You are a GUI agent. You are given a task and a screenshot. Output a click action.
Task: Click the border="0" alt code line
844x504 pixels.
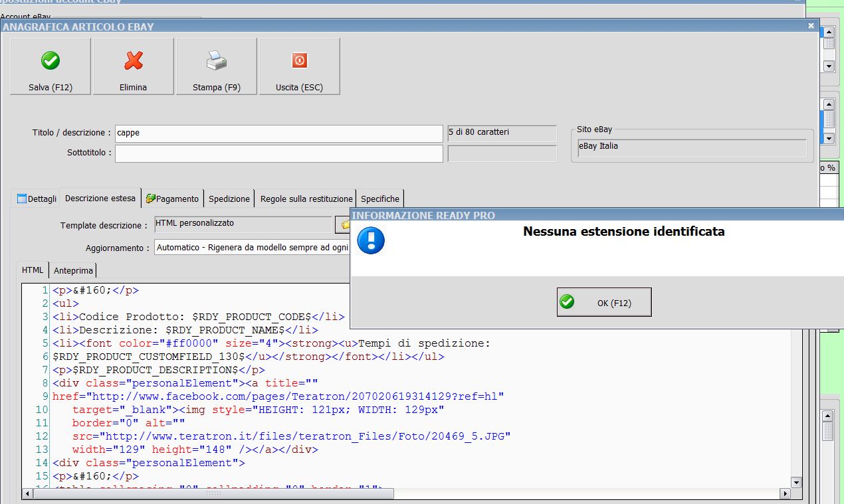coord(128,423)
